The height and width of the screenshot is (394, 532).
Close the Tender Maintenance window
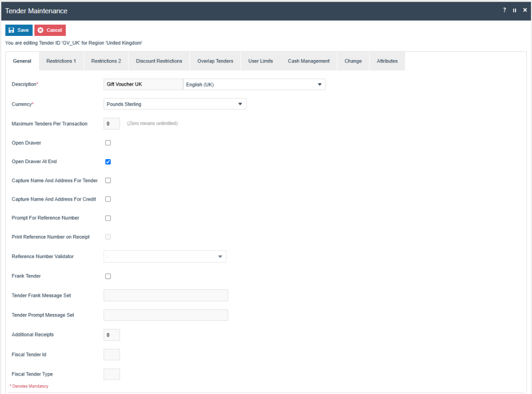pyautogui.click(x=525, y=10)
